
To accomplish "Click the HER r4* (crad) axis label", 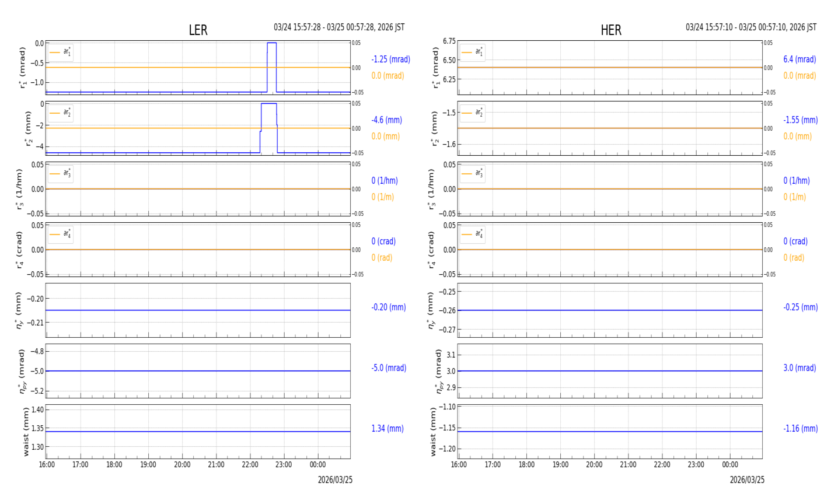I will (x=431, y=250).
